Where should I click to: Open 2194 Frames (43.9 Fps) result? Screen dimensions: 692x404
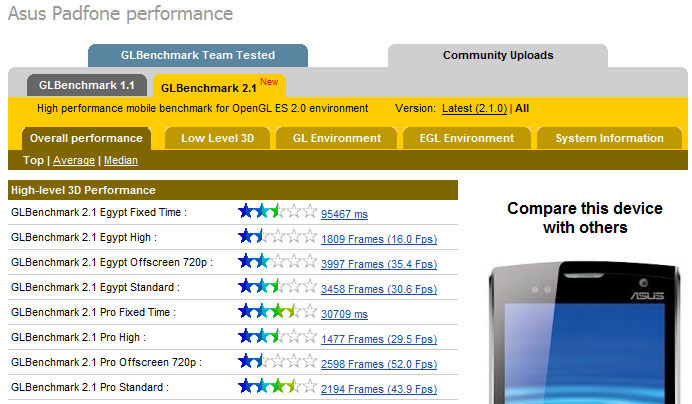379,389
